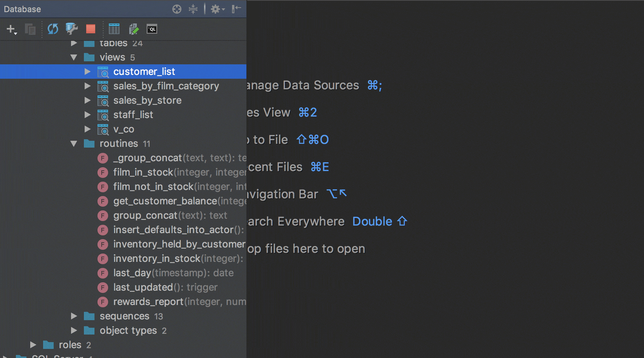Screen dimensions: 644x358
Task: Click the red stop icon in the toolbar
Action: [90, 29]
